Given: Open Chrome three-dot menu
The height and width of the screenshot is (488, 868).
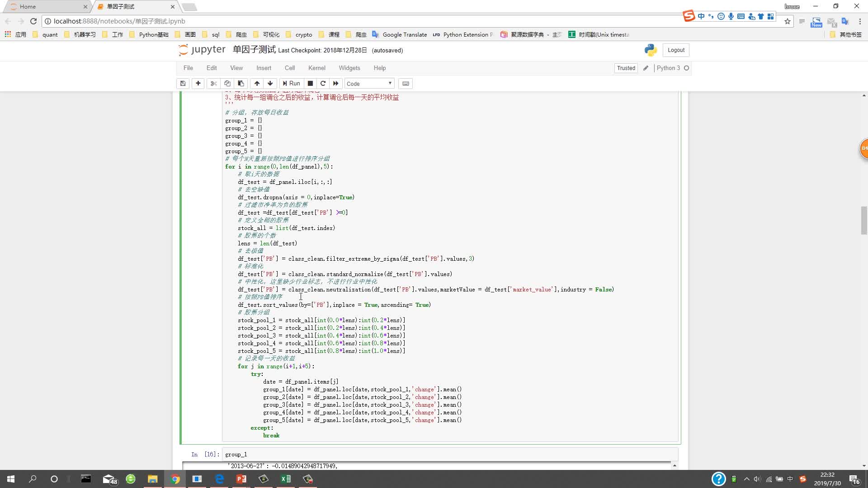Looking at the screenshot, I should coord(860,21).
